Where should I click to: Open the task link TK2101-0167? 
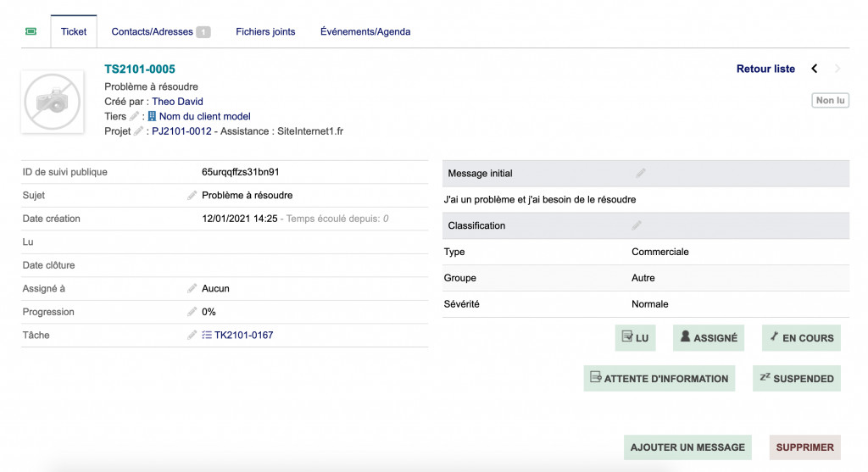(x=243, y=336)
